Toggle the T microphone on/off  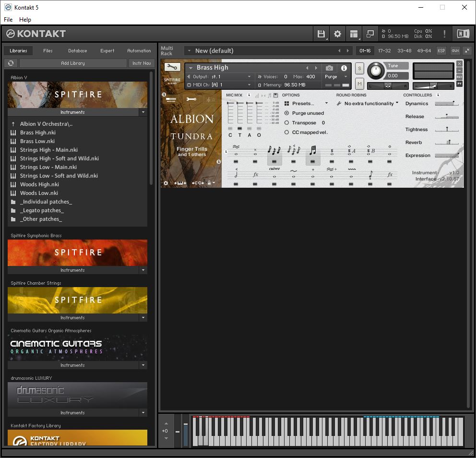tap(240, 129)
